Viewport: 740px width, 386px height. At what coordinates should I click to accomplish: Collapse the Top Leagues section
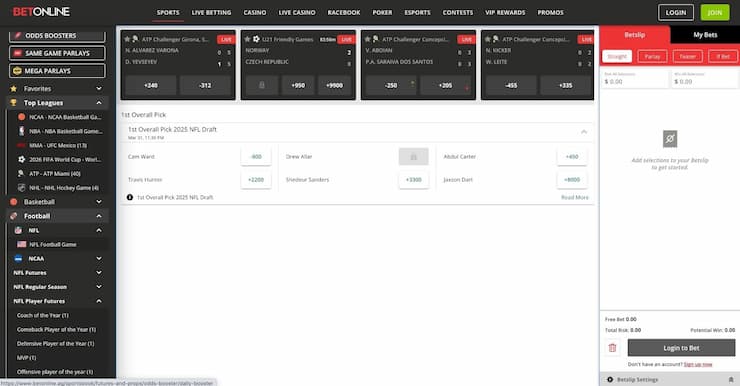[99, 103]
